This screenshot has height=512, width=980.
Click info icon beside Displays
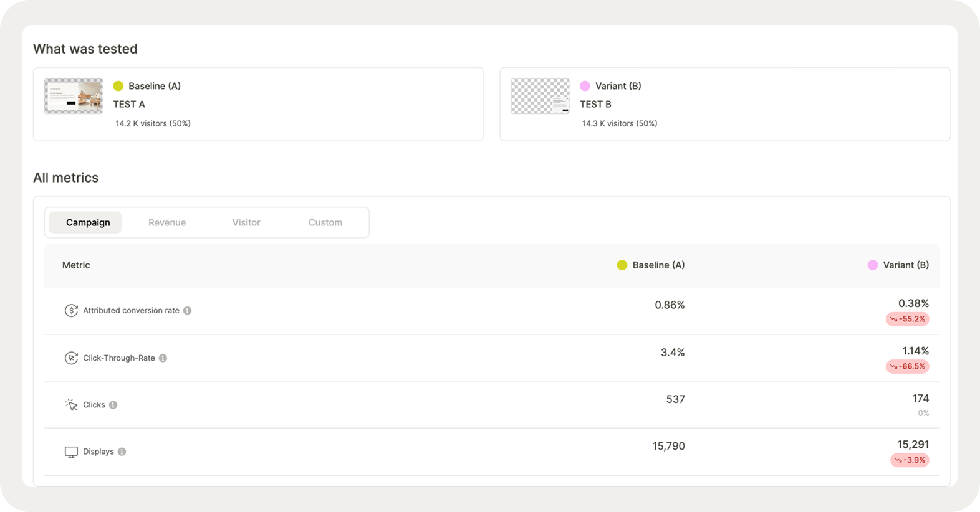coord(122,452)
